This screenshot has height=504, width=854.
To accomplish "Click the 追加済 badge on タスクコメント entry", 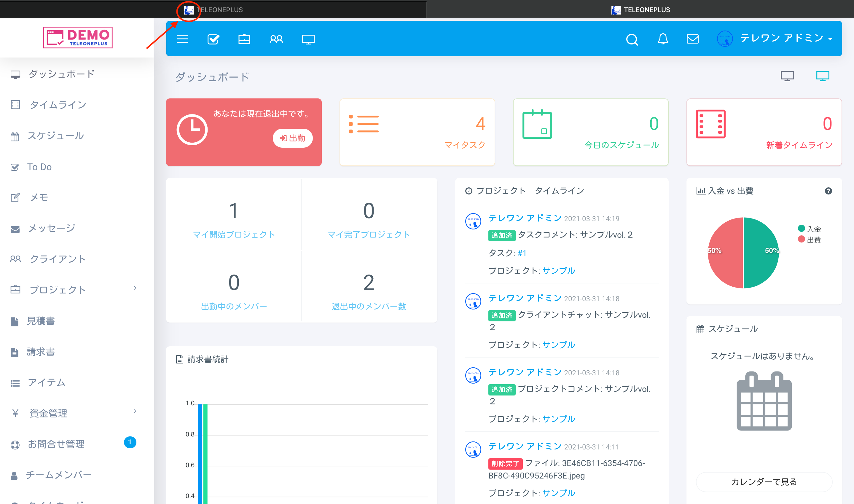I will pyautogui.click(x=502, y=235).
